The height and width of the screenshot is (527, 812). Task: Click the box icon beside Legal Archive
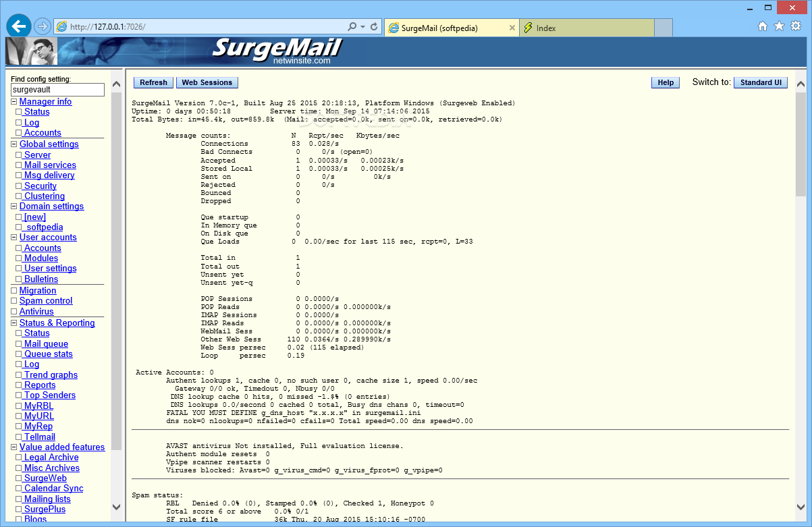[x=19, y=457]
